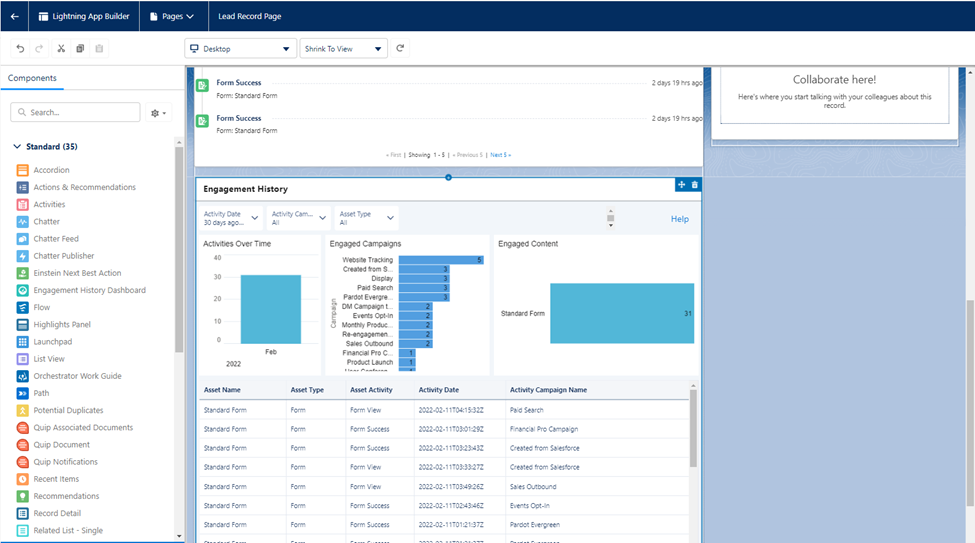Click the data table vertical scrollbar

pos(693,428)
